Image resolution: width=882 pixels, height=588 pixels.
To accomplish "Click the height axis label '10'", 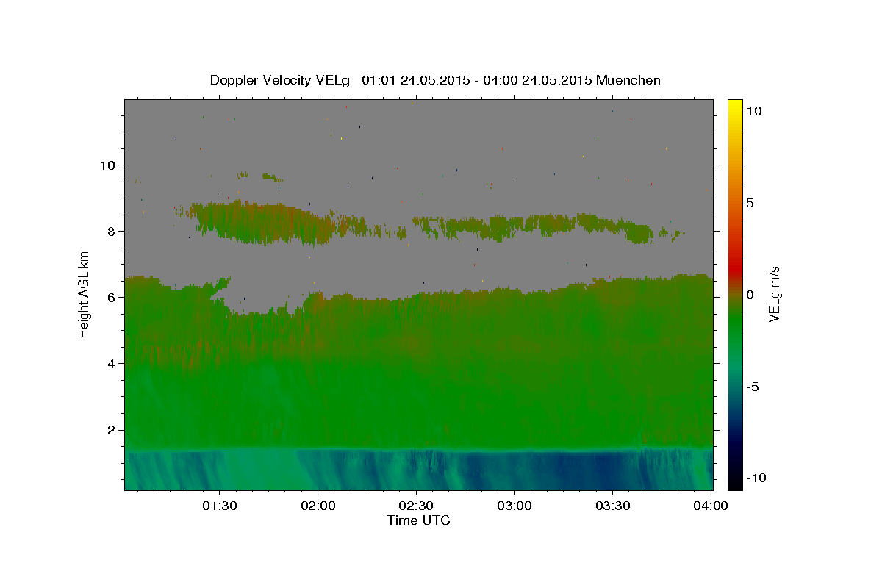I will [x=108, y=165].
